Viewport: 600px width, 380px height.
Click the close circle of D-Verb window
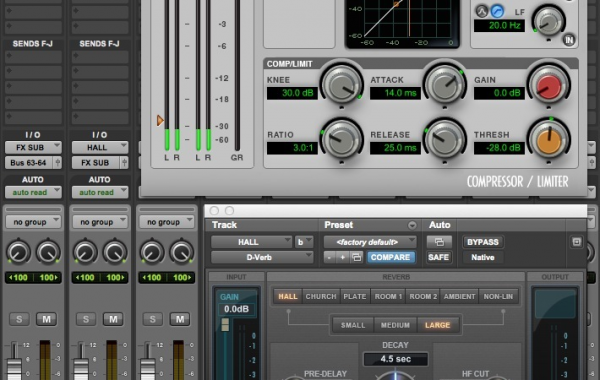pyautogui.click(x=214, y=211)
